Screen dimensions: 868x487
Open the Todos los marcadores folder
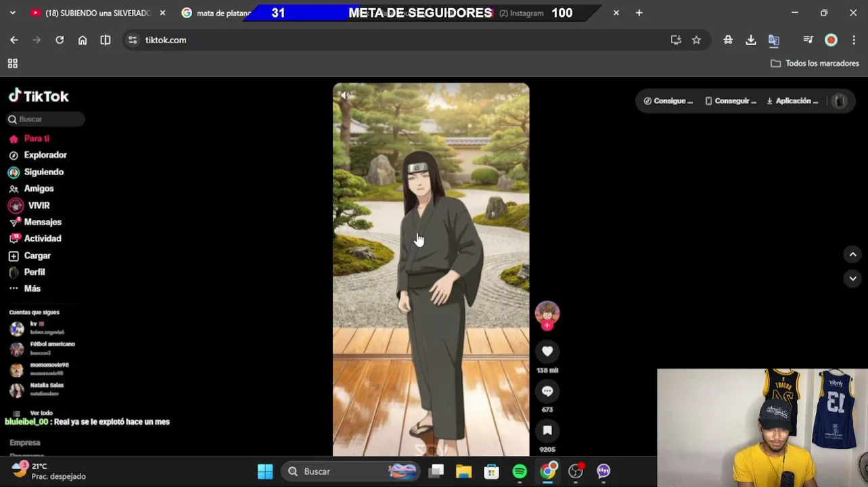point(815,64)
